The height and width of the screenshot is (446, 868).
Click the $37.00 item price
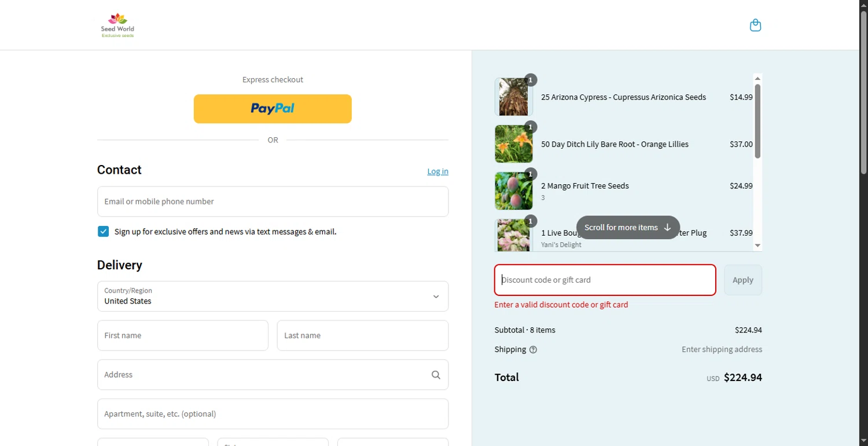(741, 144)
